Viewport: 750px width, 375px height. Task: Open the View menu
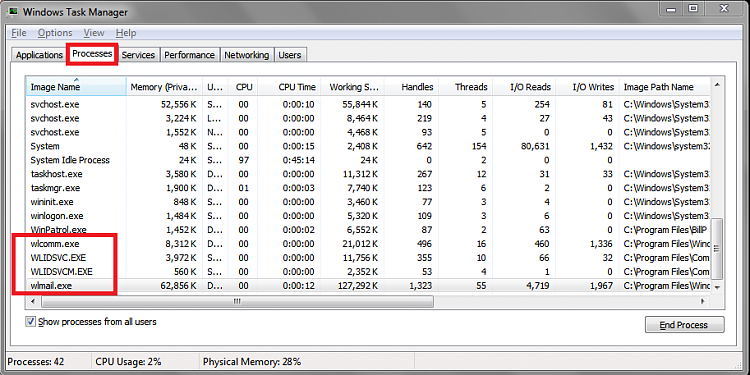94,33
